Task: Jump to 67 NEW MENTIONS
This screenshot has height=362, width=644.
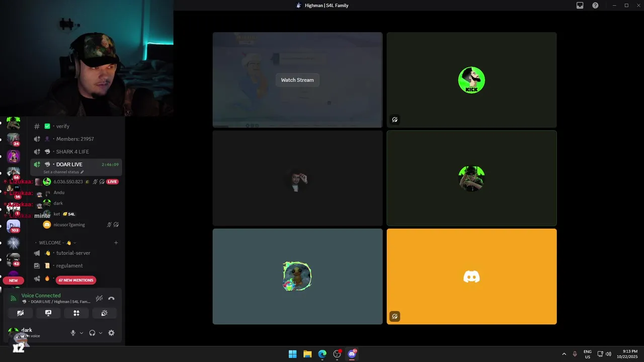Action: [75, 280]
